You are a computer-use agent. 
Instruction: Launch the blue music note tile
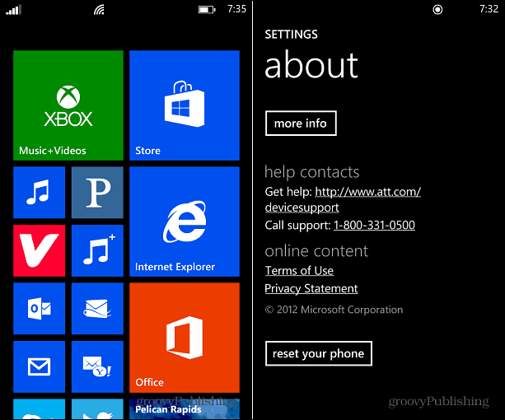pyautogui.click(x=39, y=193)
